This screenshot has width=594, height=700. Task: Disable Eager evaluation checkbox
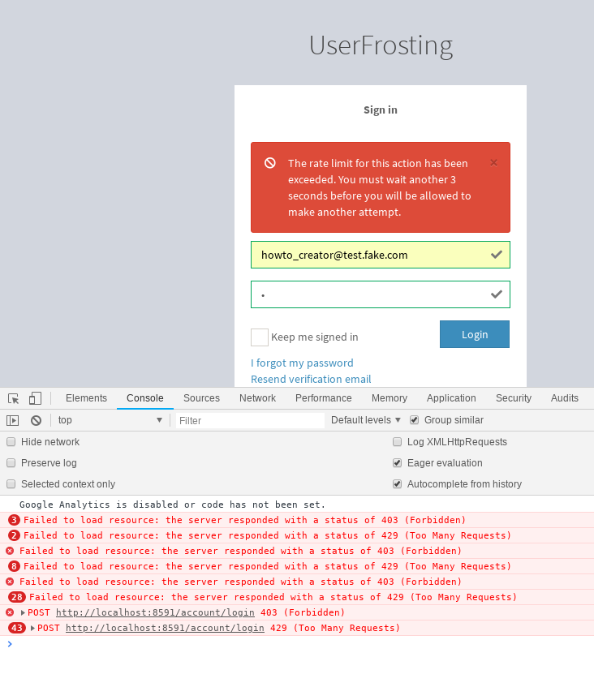[x=397, y=463]
